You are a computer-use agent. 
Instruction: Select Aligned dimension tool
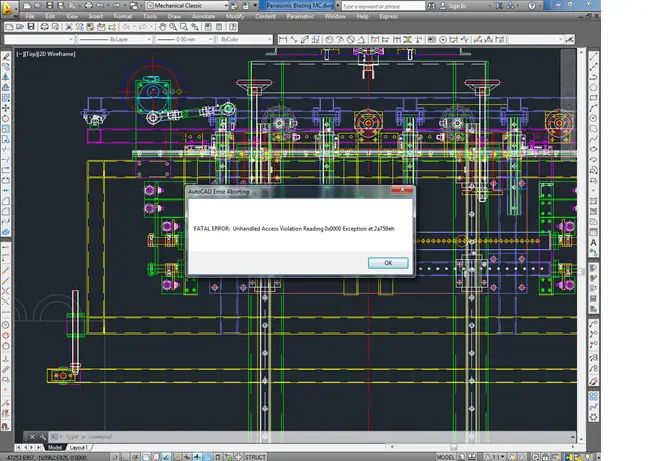pos(294,39)
